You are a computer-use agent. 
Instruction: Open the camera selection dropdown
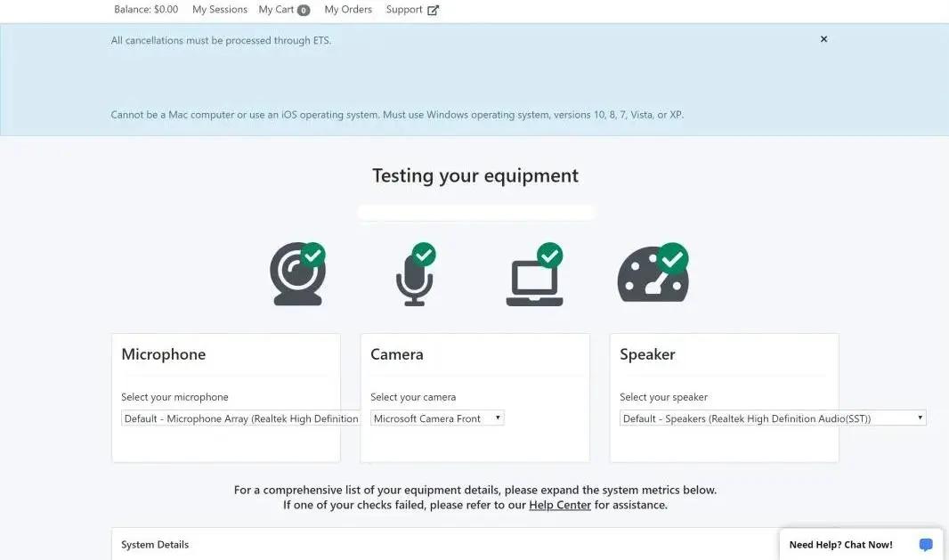coord(437,418)
